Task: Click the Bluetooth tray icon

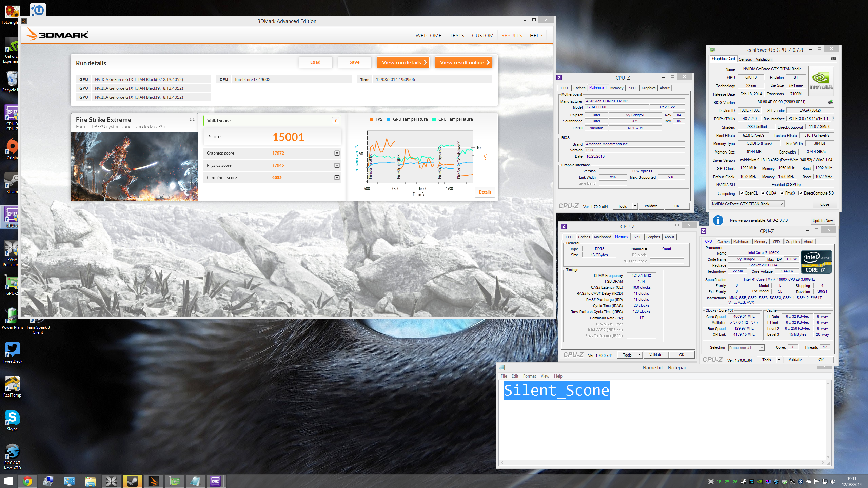Action: pos(801,482)
